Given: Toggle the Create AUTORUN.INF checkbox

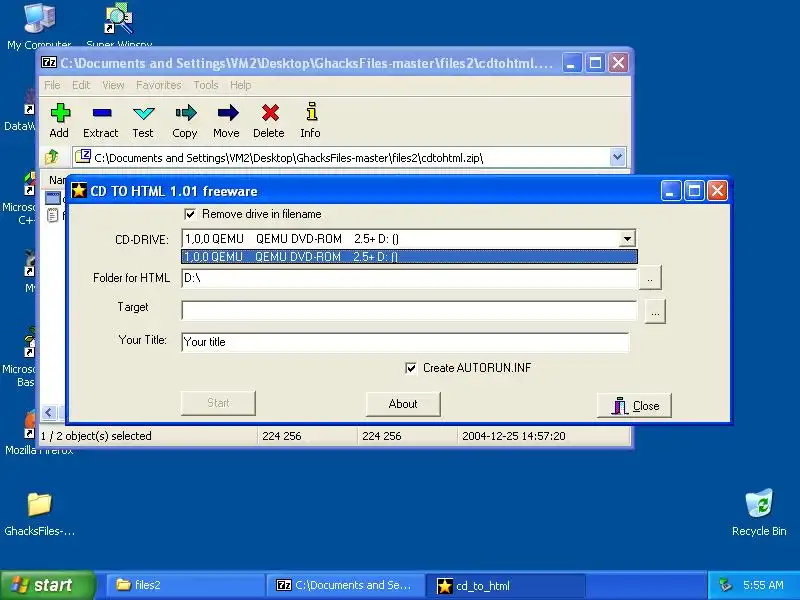Looking at the screenshot, I should coord(411,368).
